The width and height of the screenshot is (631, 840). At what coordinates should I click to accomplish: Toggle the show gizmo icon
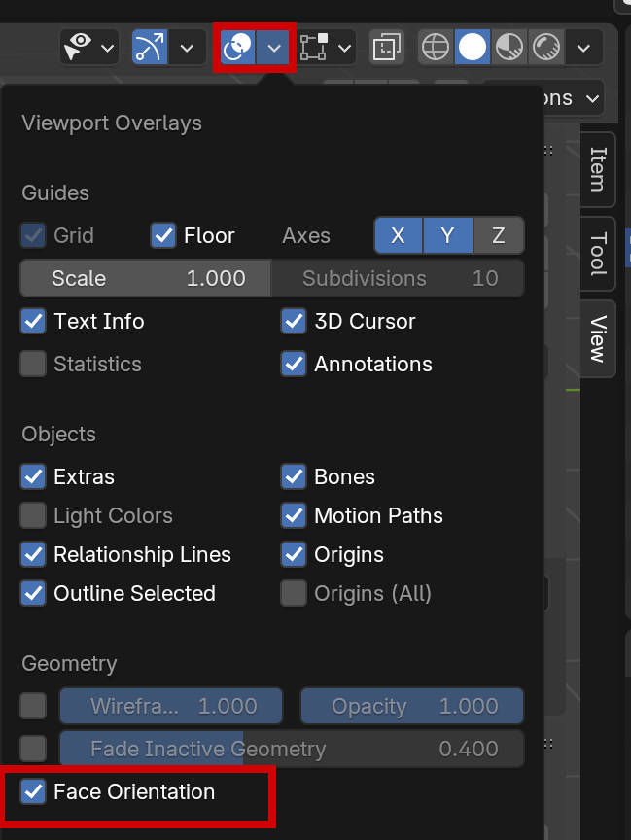click(x=150, y=47)
